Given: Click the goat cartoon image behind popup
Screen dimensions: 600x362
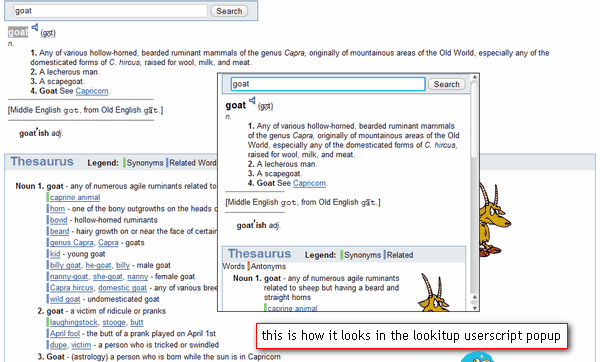Looking at the screenshot, I should 494,220.
